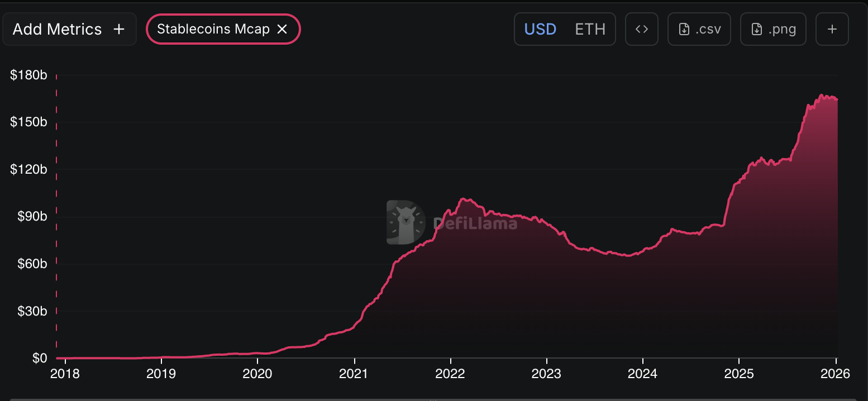Export the chart with the .png icon

click(773, 28)
